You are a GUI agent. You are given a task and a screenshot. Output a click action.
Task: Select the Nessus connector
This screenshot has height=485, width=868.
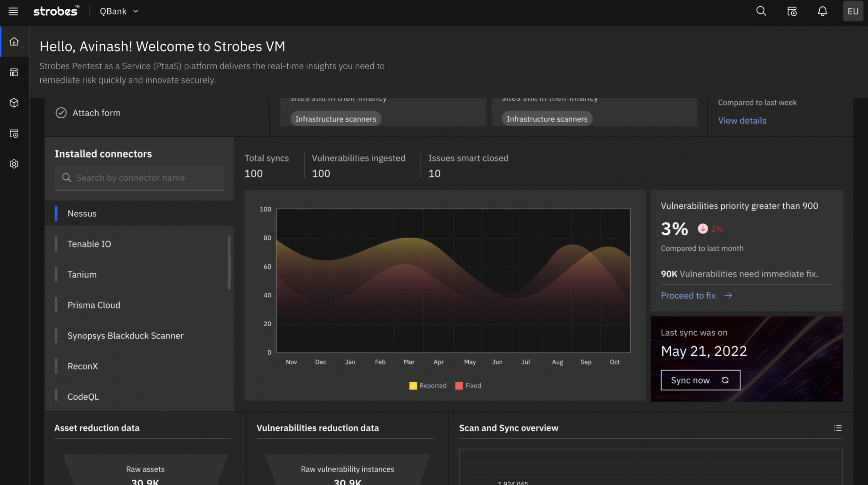139,213
